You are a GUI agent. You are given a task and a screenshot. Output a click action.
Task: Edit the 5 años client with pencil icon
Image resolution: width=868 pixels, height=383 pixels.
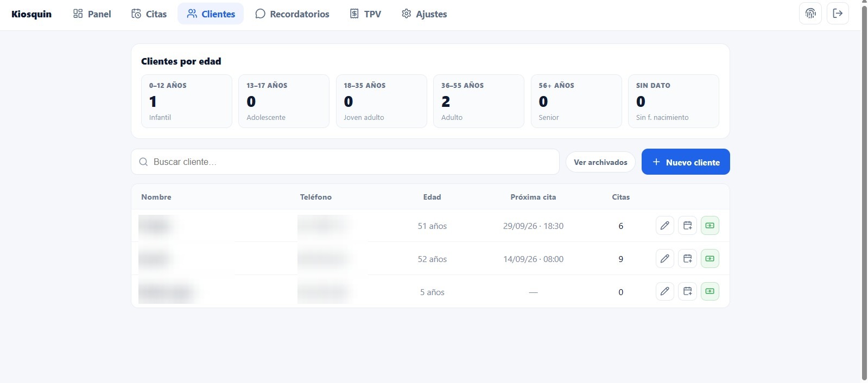click(665, 291)
